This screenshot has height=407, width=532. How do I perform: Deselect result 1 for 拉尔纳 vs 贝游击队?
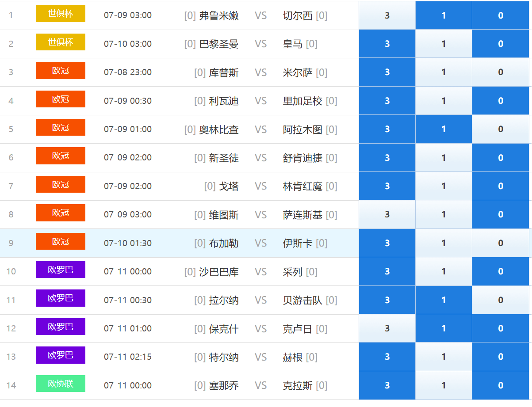click(x=444, y=300)
